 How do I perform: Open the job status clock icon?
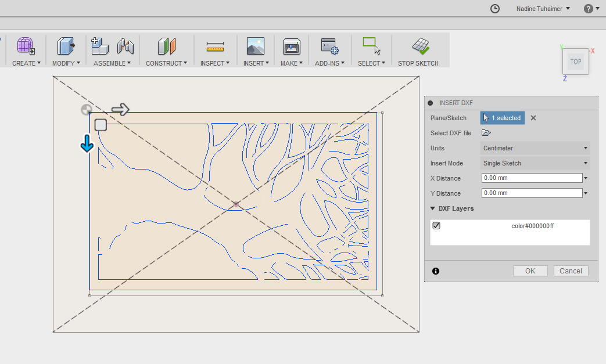tap(494, 9)
